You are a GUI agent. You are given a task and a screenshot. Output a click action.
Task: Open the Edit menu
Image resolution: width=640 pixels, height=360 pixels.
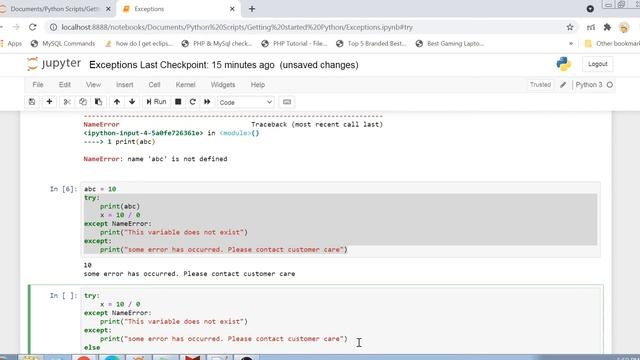pos(64,85)
